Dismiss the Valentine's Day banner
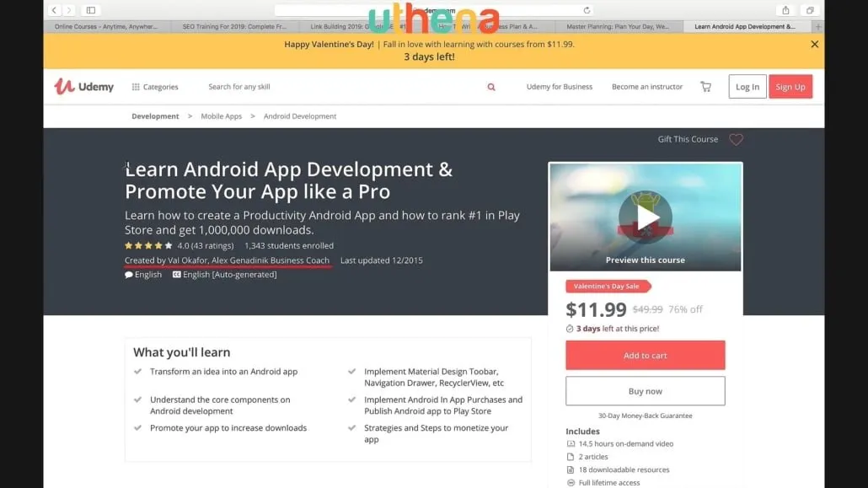This screenshot has height=488, width=868. (x=814, y=45)
